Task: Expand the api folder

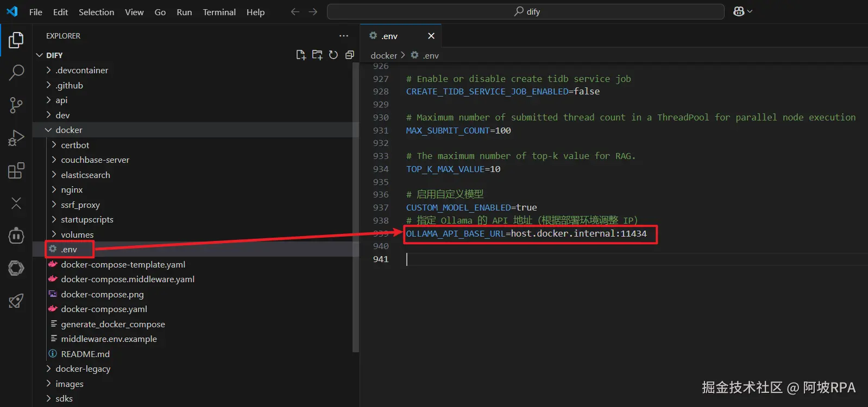Action: (196, 100)
